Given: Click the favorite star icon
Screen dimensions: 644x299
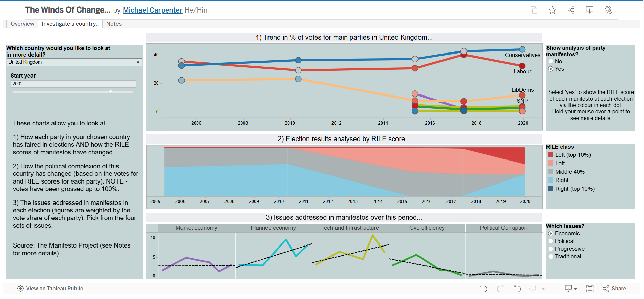Looking at the screenshot, I should pos(552,10).
